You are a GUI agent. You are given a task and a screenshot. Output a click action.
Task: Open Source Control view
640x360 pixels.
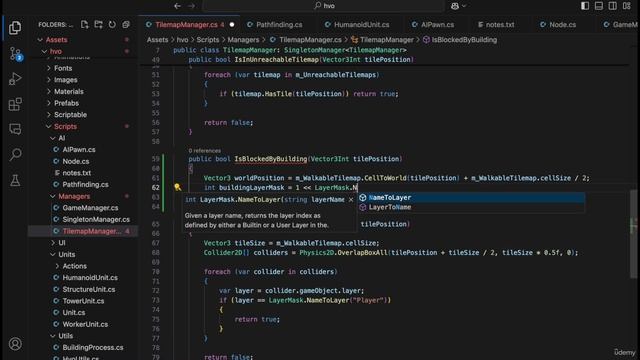[15, 54]
